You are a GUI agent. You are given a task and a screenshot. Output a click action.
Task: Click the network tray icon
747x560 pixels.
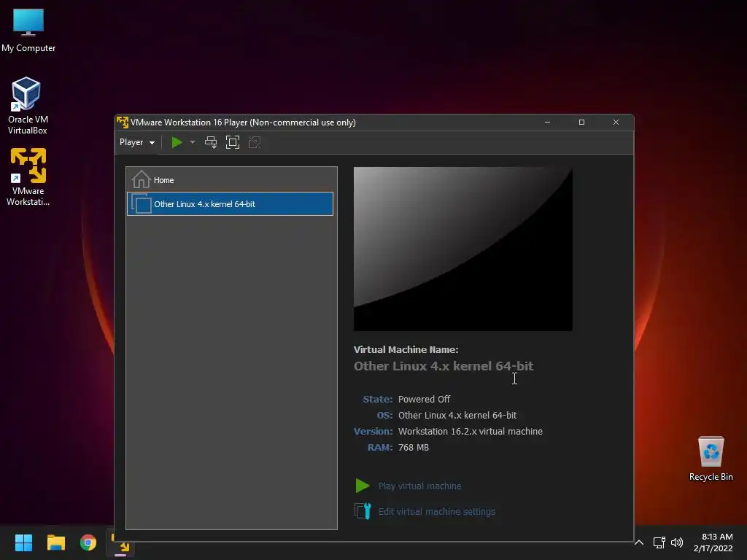659,542
